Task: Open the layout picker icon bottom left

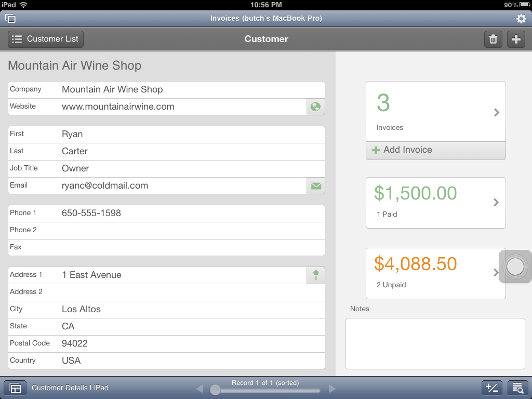Action: [x=15, y=388]
